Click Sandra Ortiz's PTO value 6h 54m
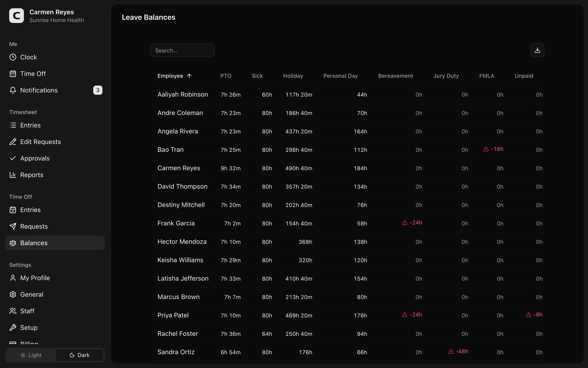The image size is (588, 368). click(x=231, y=352)
